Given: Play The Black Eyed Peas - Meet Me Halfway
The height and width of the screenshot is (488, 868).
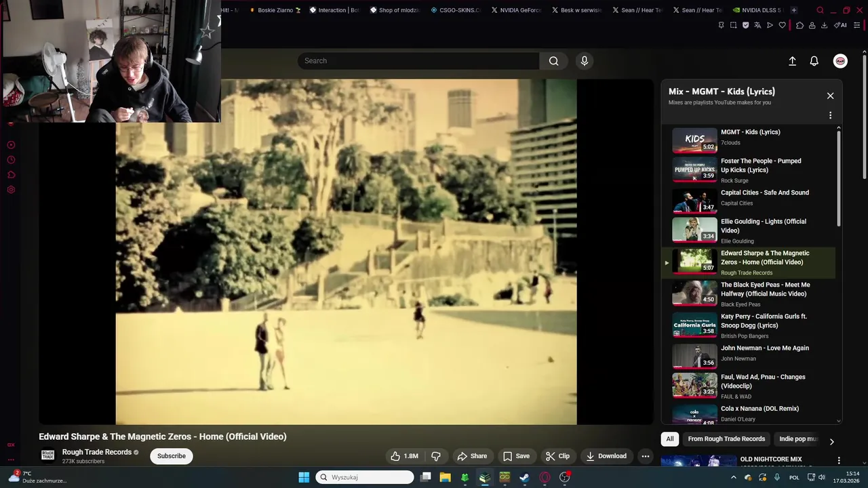Looking at the screenshot, I should coord(750,294).
